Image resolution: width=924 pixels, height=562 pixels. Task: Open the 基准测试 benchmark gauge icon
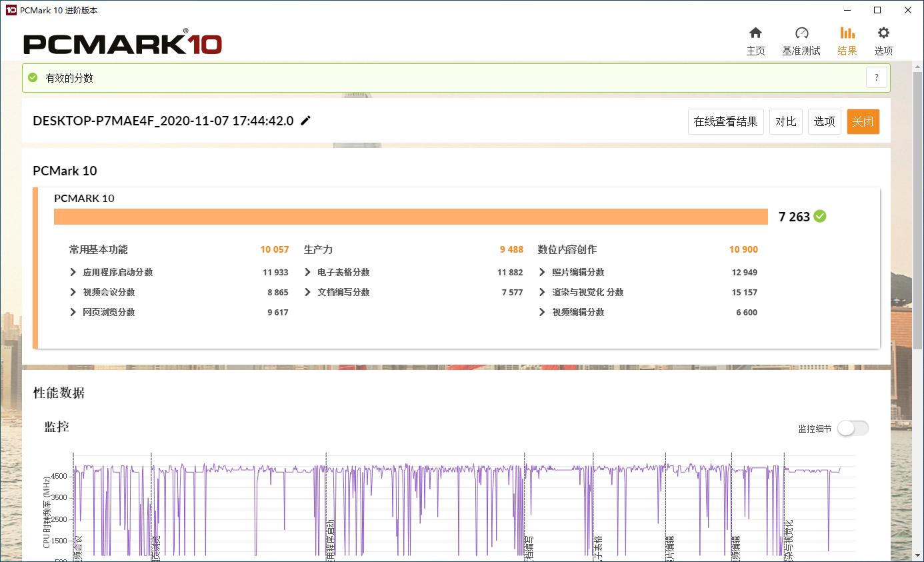pos(801,33)
